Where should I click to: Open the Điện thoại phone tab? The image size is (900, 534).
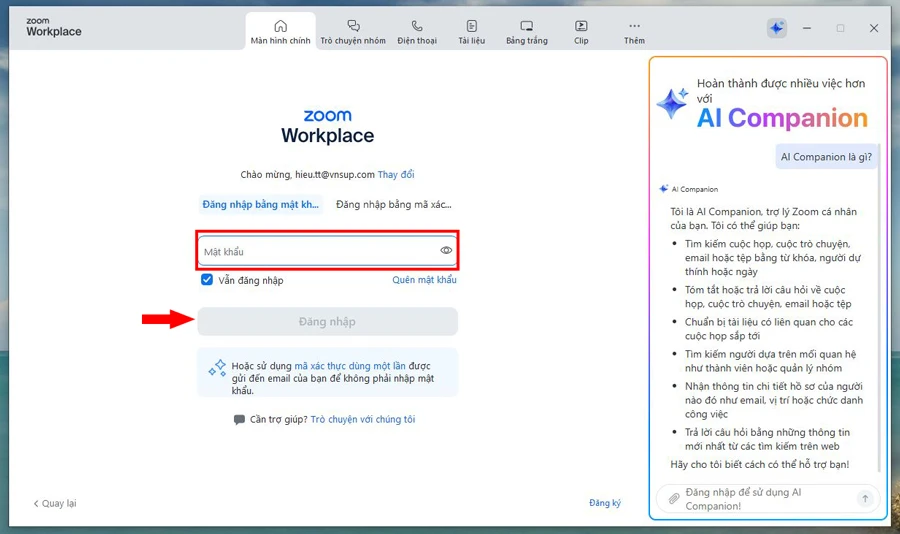(x=417, y=31)
